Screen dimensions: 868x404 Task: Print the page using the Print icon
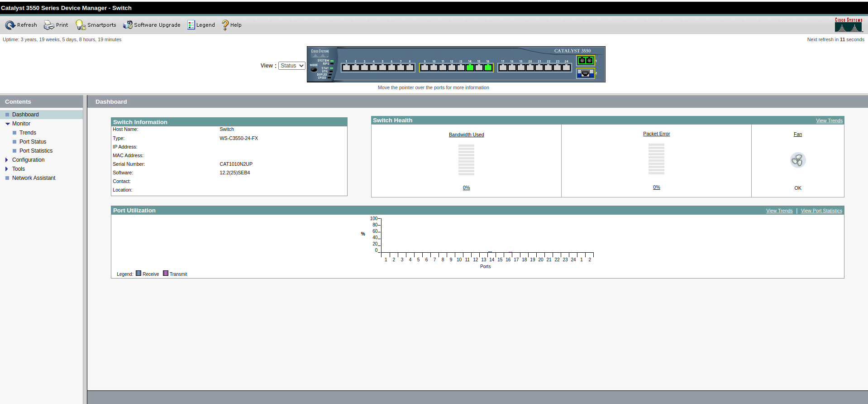click(x=49, y=25)
